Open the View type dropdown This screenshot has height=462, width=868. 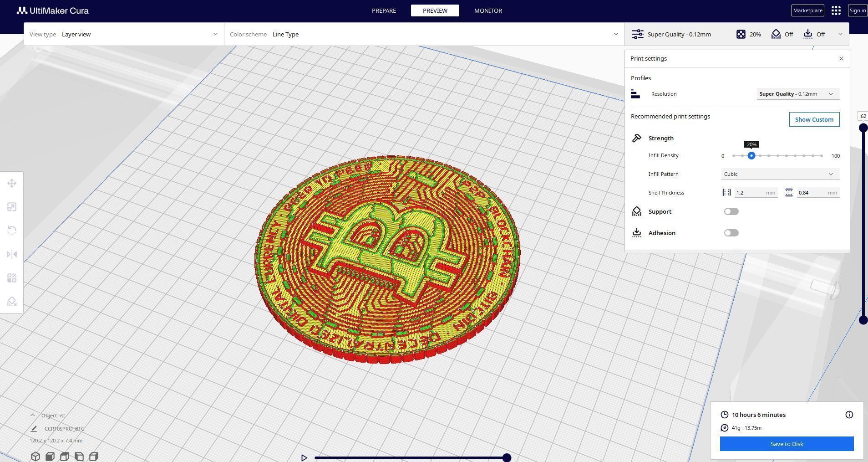(x=124, y=34)
